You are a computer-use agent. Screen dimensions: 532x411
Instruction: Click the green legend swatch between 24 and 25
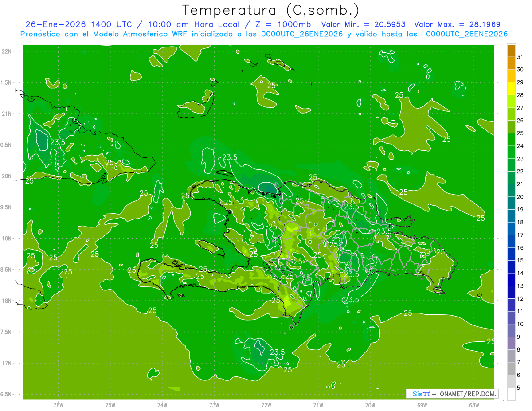coord(511,140)
